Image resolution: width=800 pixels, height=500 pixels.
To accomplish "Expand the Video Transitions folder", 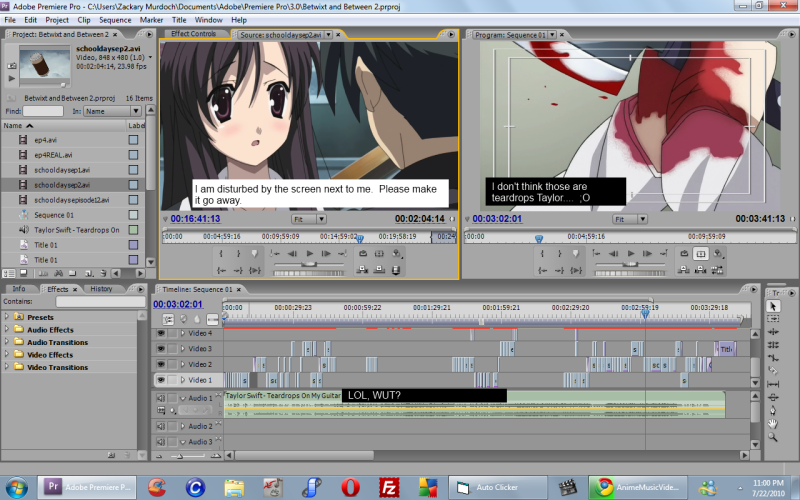I will coord(7,367).
